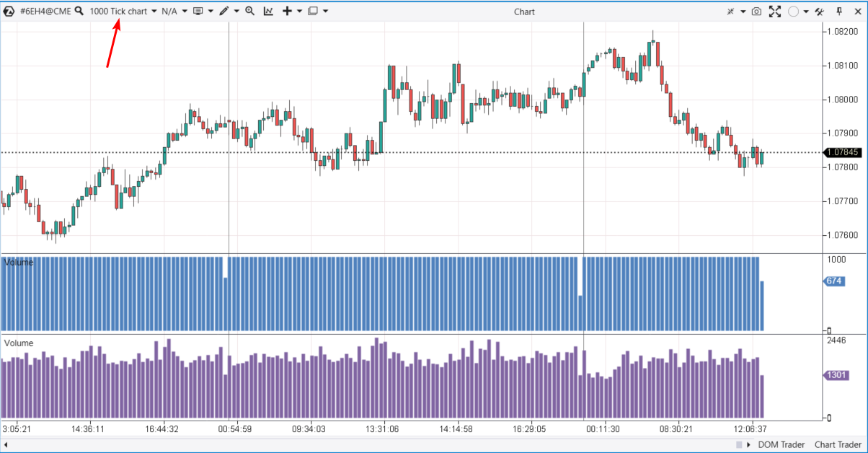Screen dimensions: 868x453
Task: Click the plus add-object icon
Action: click(287, 12)
